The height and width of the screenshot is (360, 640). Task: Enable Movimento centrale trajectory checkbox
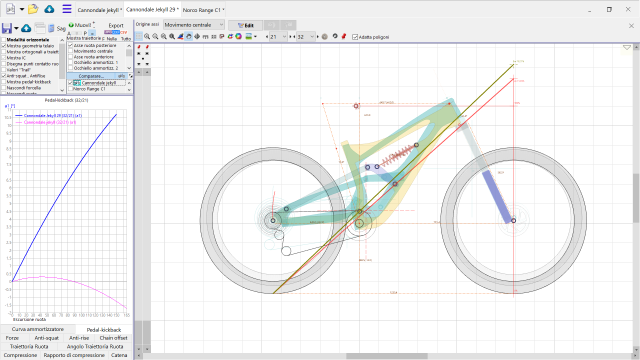[x=71, y=51]
